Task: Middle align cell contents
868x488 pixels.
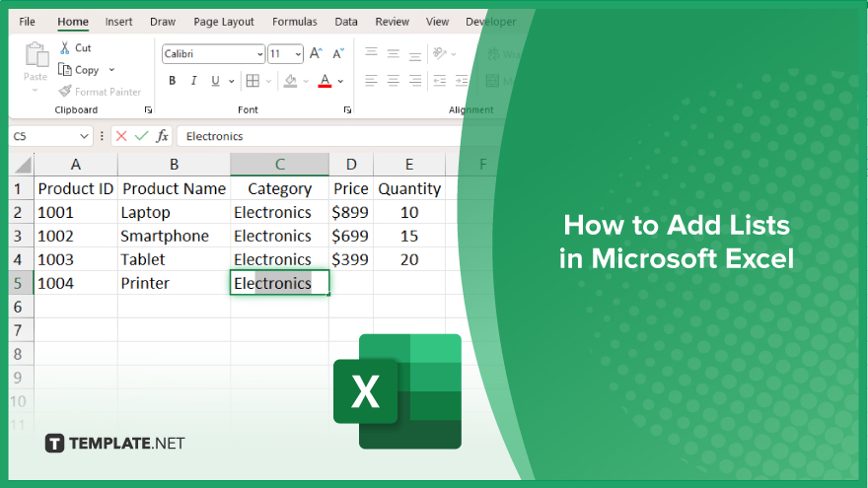Action: click(393, 53)
